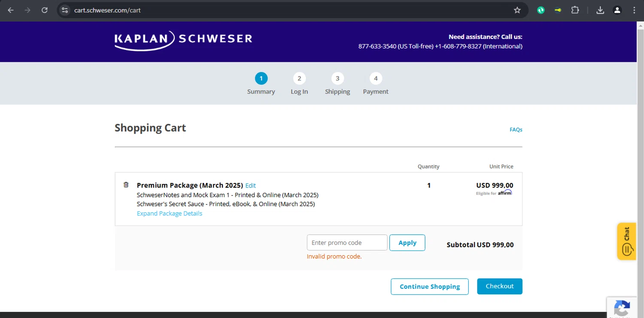Click the Unit Price column header

coord(501,166)
